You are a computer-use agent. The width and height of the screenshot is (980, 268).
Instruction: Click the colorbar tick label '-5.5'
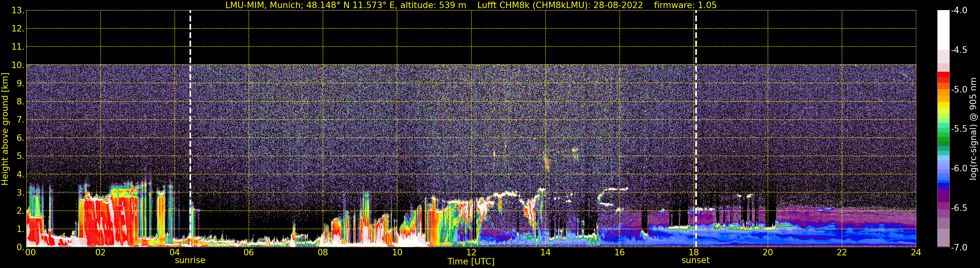tap(959, 129)
